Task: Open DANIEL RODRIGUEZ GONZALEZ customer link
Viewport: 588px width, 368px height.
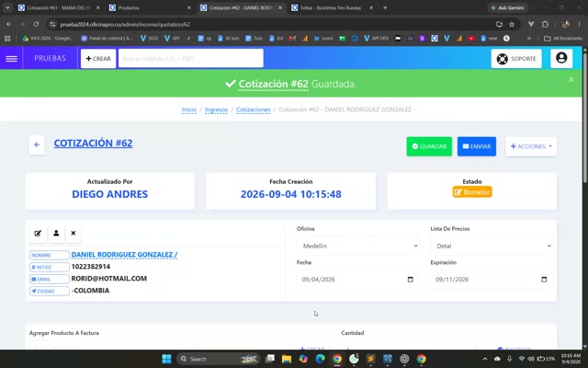Action: click(x=125, y=255)
